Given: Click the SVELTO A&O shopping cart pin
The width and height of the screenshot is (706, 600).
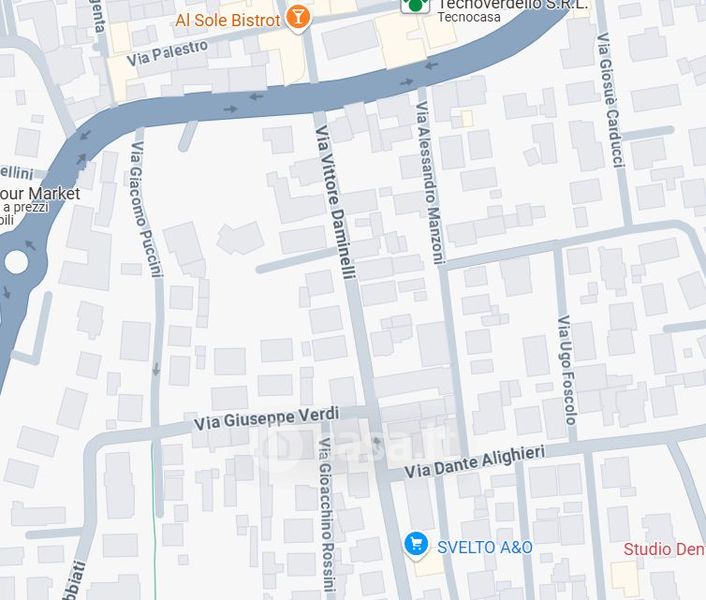Looking at the screenshot, I should click(x=416, y=546).
